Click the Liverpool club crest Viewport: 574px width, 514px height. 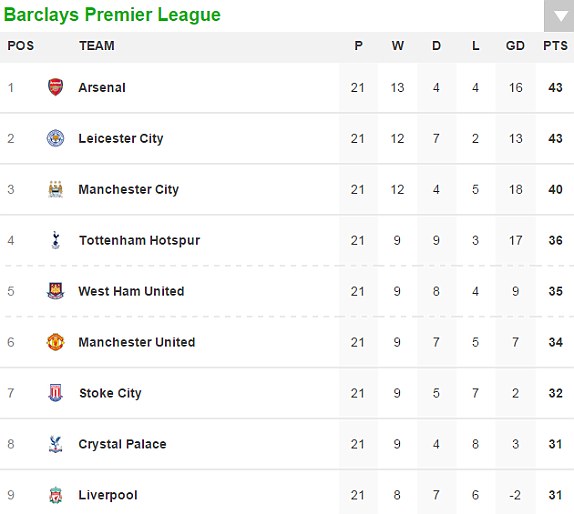coord(55,495)
